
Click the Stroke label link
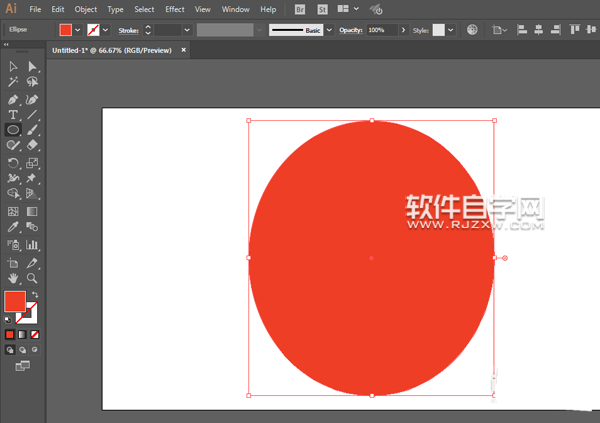point(129,30)
